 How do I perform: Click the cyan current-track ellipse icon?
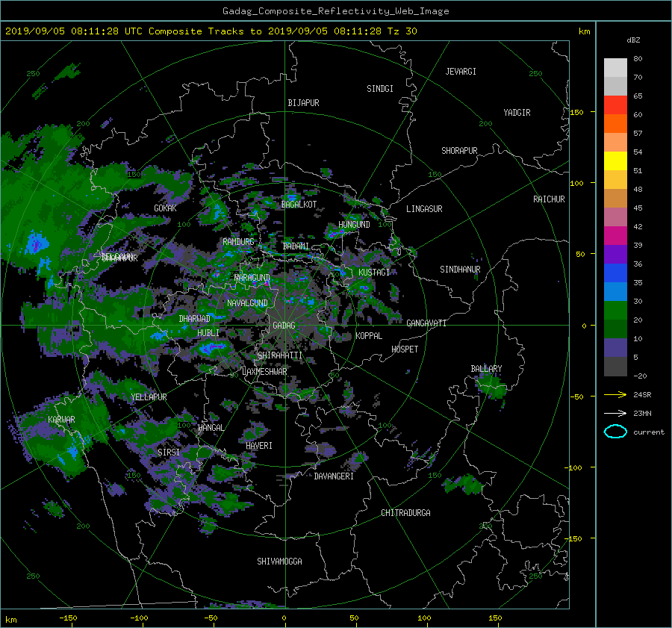click(615, 432)
